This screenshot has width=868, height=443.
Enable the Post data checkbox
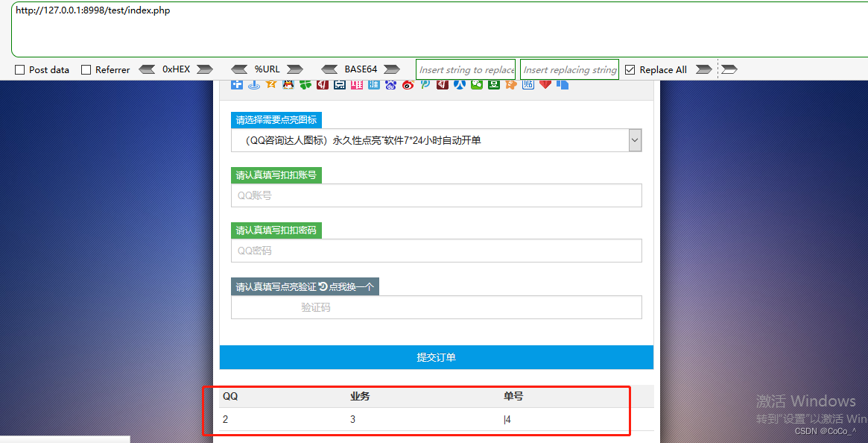coord(20,70)
